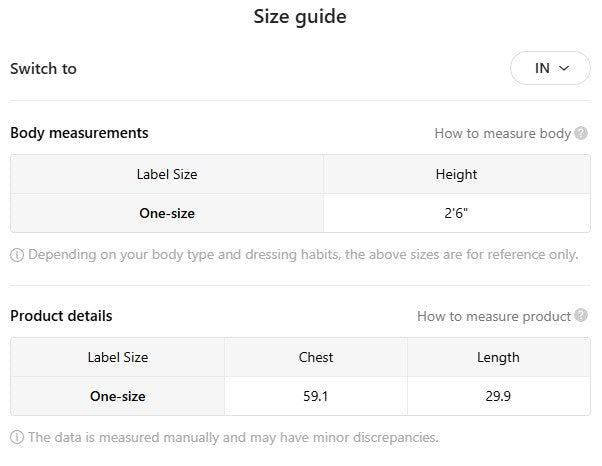This screenshot has width=602, height=466.
Task: Select the 29.9 length value cell
Action: [x=498, y=396]
